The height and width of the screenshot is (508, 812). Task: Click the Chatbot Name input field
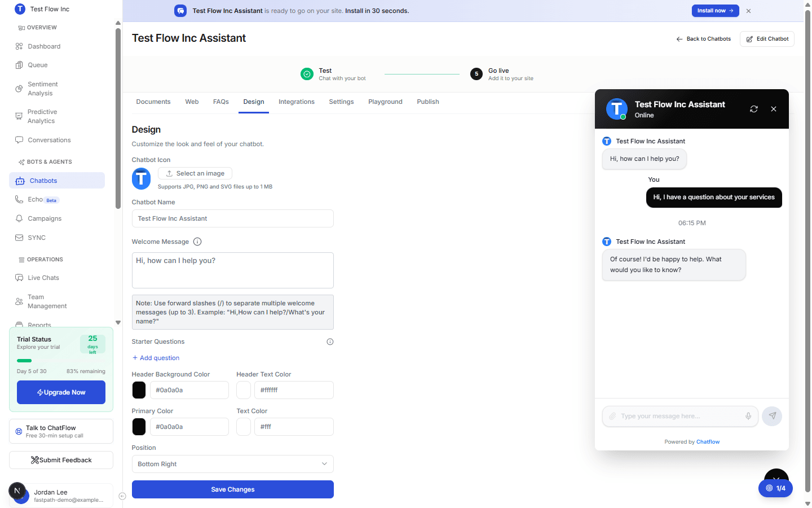[232, 218]
